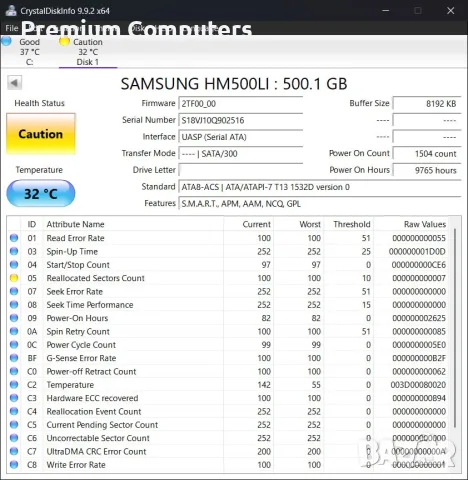The width and height of the screenshot is (468, 480).
Task: Click the blue status icon for Read Error Rate
Action: (14, 238)
